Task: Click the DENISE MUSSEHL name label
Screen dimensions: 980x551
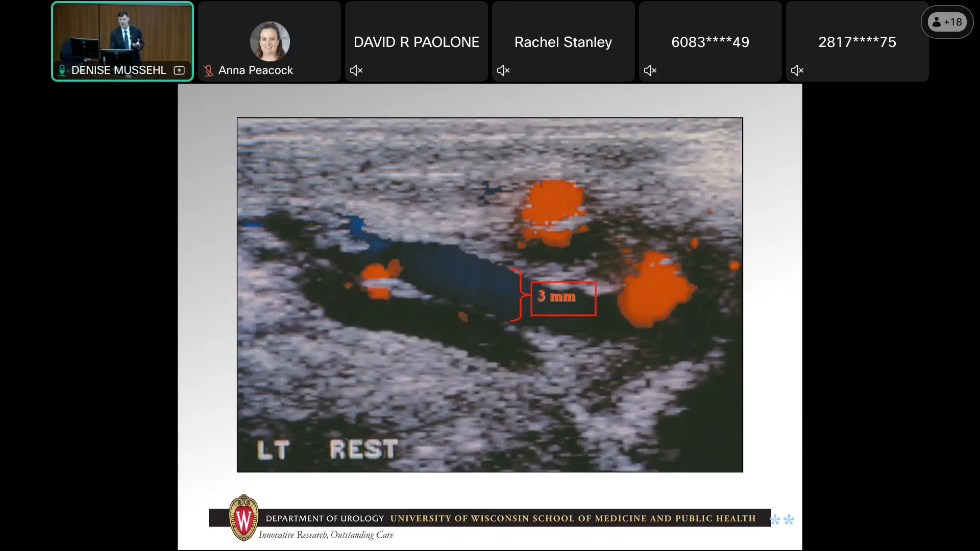Action: click(119, 70)
